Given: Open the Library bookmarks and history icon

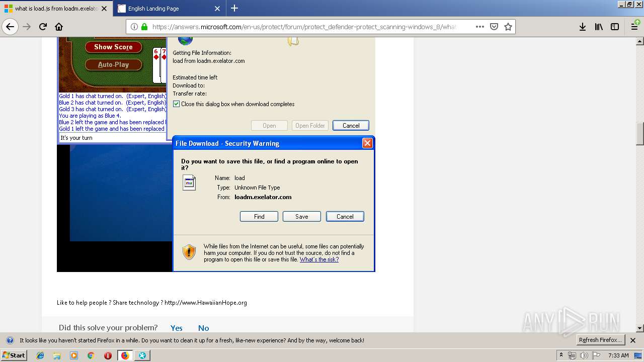Looking at the screenshot, I should [599, 27].
